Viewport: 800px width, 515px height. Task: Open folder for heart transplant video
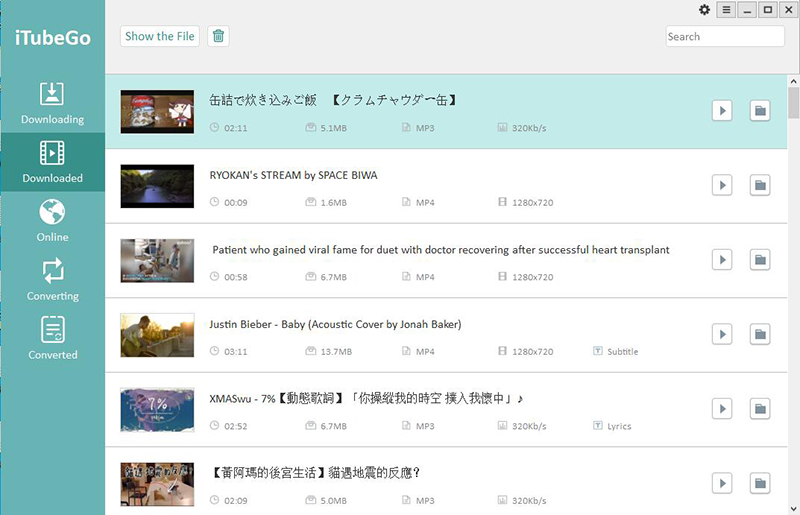[x=760, y=260]
